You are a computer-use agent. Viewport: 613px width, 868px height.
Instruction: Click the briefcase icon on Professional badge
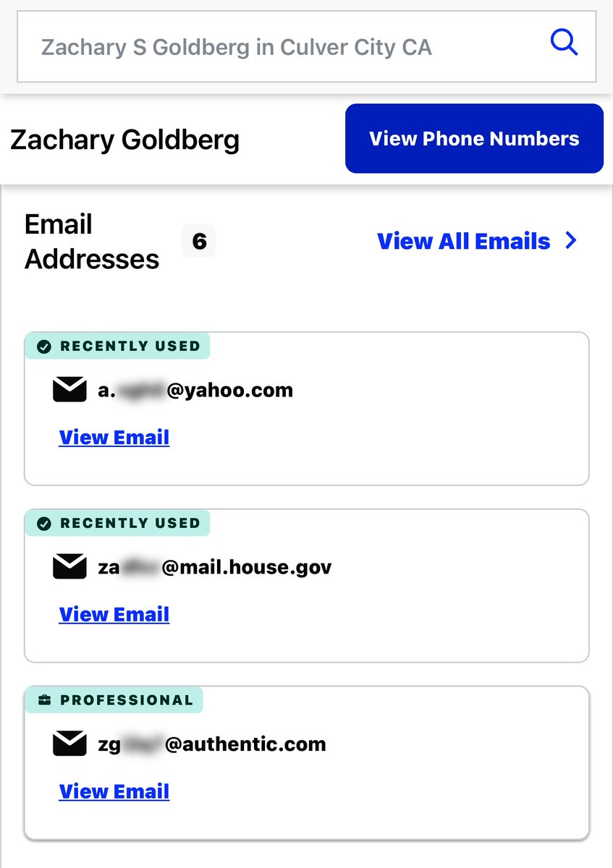click(x=43, y=700)
